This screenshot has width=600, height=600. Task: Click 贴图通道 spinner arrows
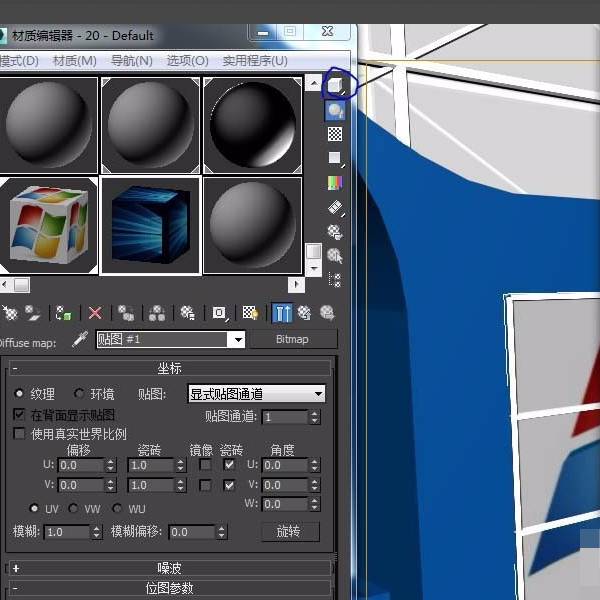coord(314,417)
